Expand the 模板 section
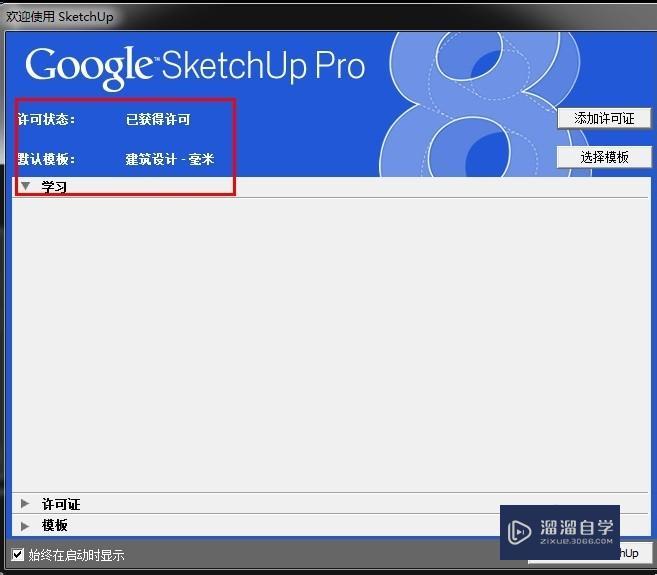 point(25,525)
